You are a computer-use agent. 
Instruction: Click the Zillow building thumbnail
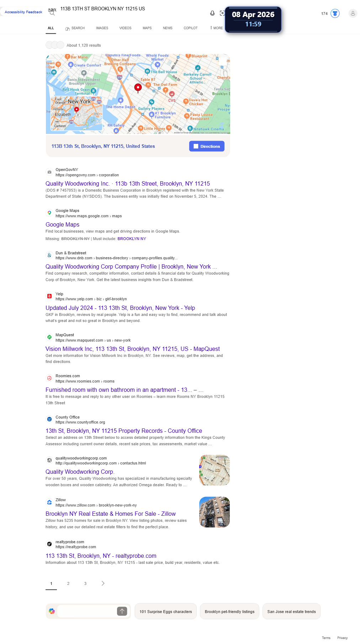[x=215, y=512]
